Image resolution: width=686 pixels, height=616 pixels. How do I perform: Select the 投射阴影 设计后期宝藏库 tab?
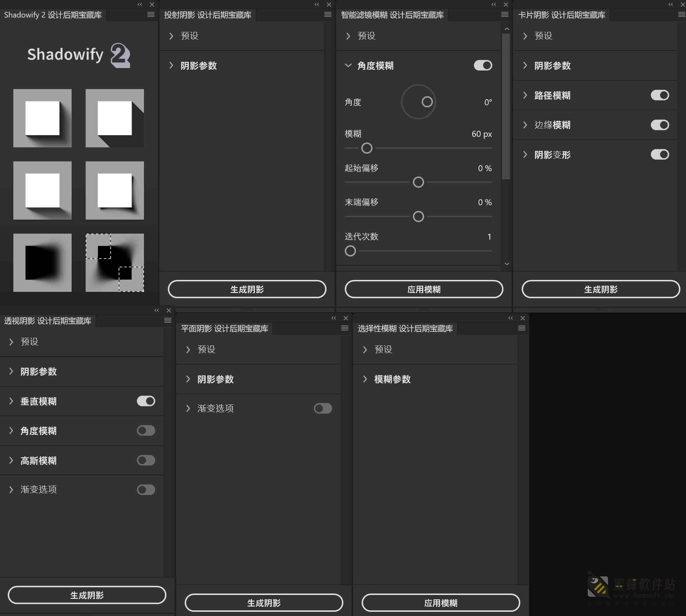coord(208,15)
